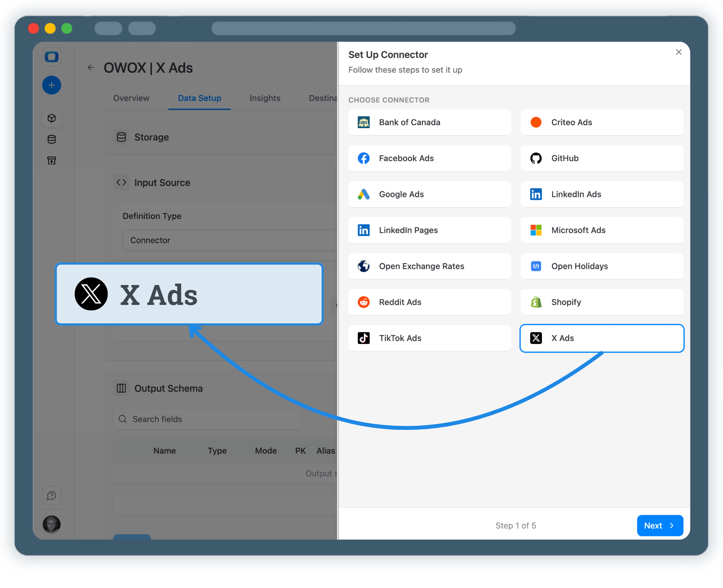Screen dimensions: 723x588
Task: Select the Reddit Ads connector tile
Action: click(x=429, y=302)
